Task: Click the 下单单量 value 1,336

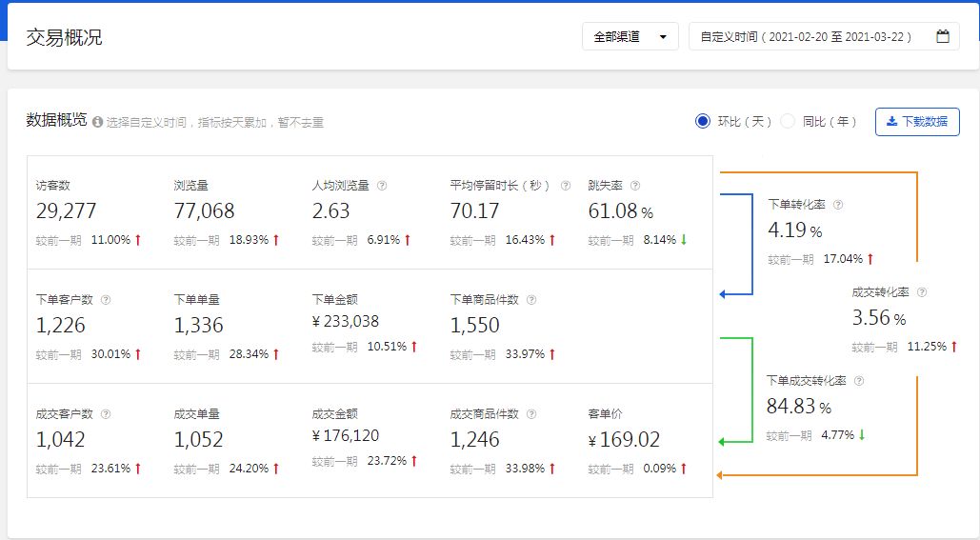Action: (x=198, y=326)
